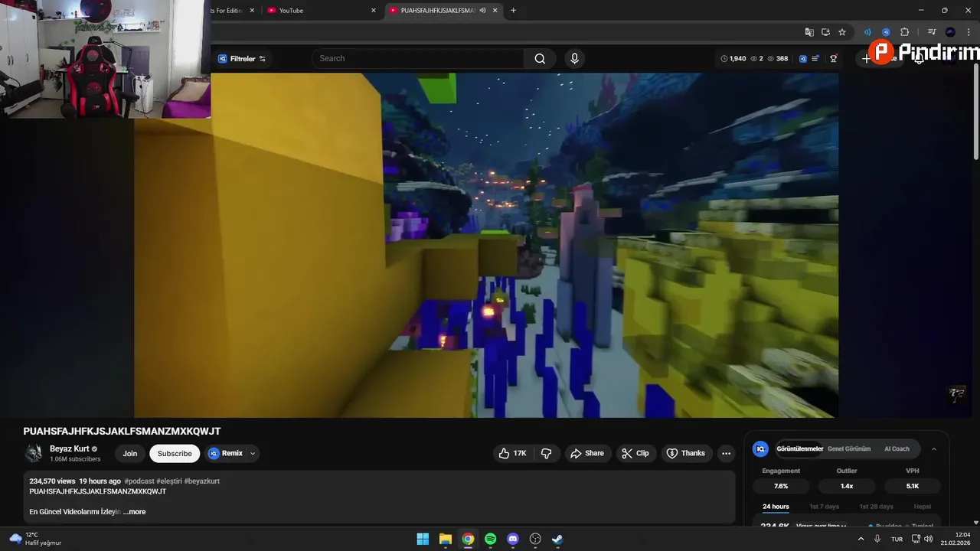Click the translate page icon in address bar
The width and height of the screenshot is (980, 551).
(x=809, y=32)
